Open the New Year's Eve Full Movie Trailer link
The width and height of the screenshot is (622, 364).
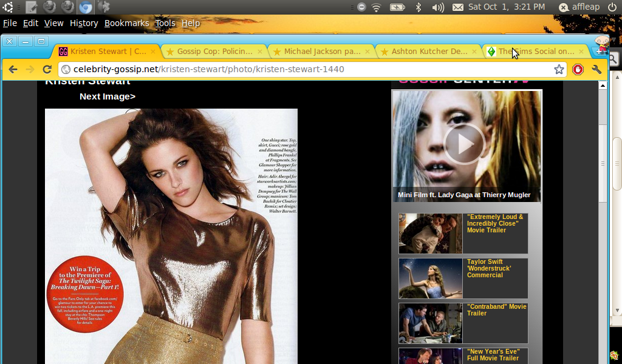click(493, 354)
